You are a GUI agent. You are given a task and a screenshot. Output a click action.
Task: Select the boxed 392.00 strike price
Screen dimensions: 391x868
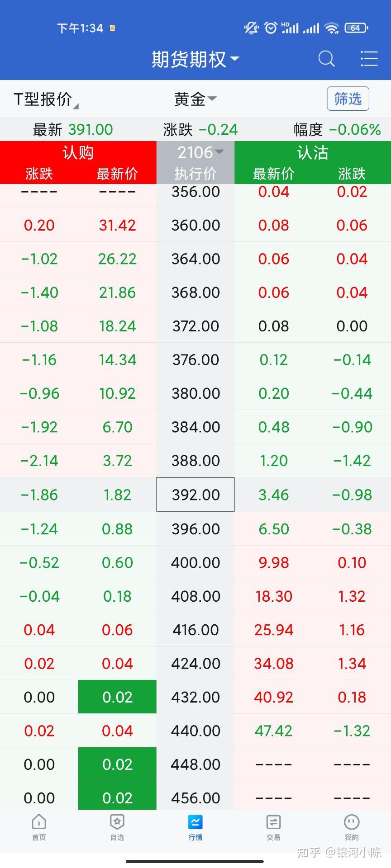(x=195, y=495)
